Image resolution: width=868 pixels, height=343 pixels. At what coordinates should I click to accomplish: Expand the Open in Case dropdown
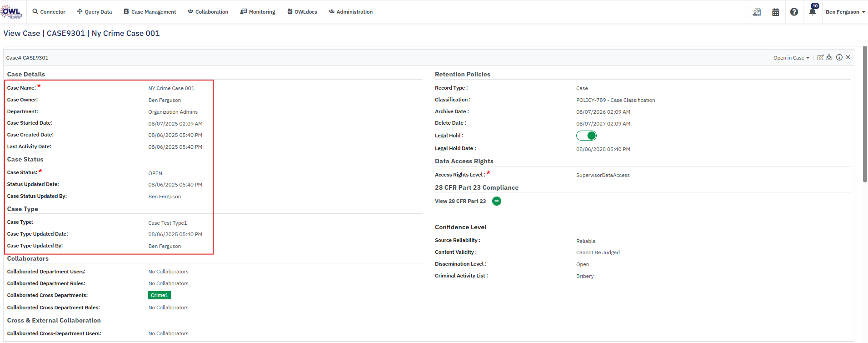click(791, 58)
